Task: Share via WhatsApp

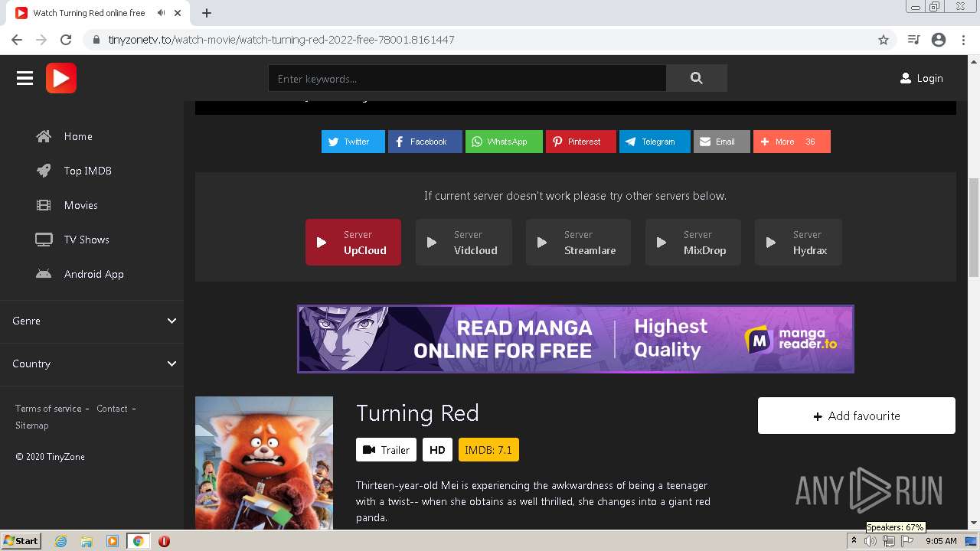Action: pyautogui.click(x=504, y=142)
